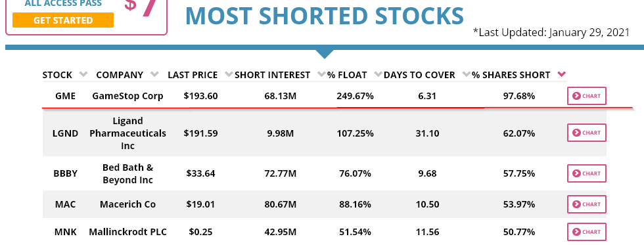Sort by Company column arrow
This screenshot has width=644, height=245.
click(154, 74)
